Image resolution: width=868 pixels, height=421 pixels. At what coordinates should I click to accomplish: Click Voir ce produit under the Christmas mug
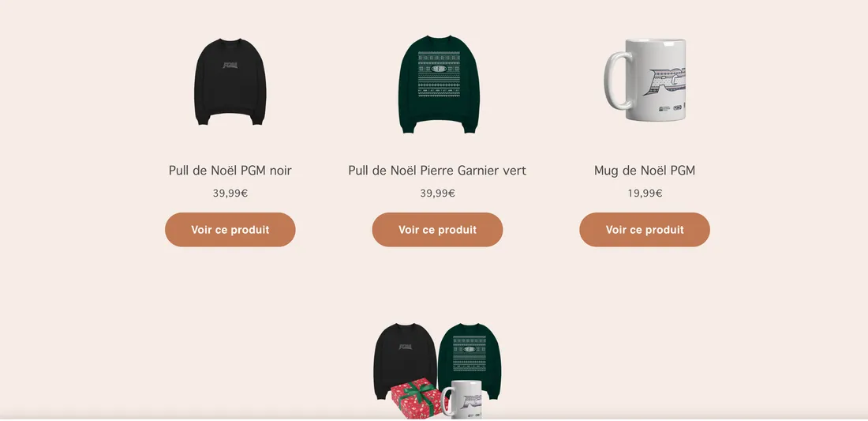coord(645,230)
